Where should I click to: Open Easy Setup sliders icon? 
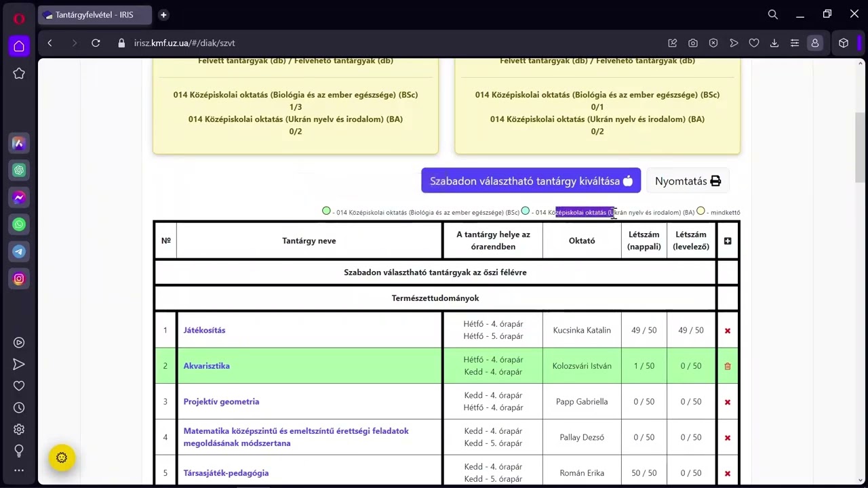[795, 43]
